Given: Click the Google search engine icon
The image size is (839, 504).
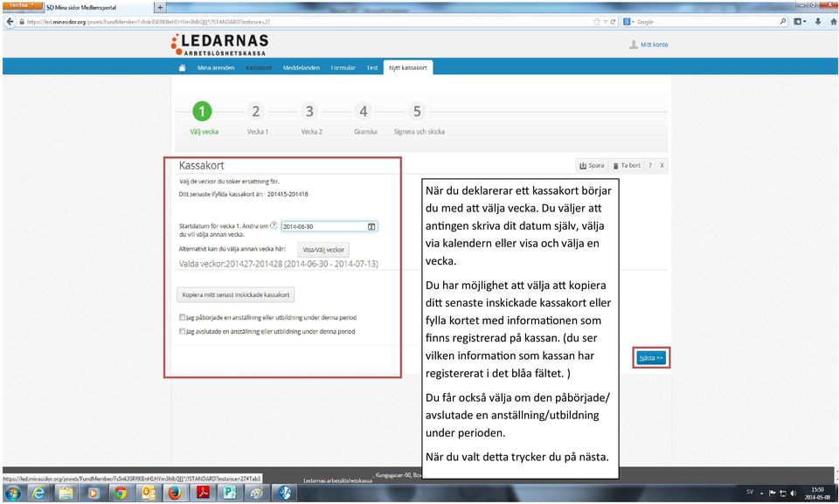Looking at the screenshot, I should pyautogui.click(x=627, y=22).
